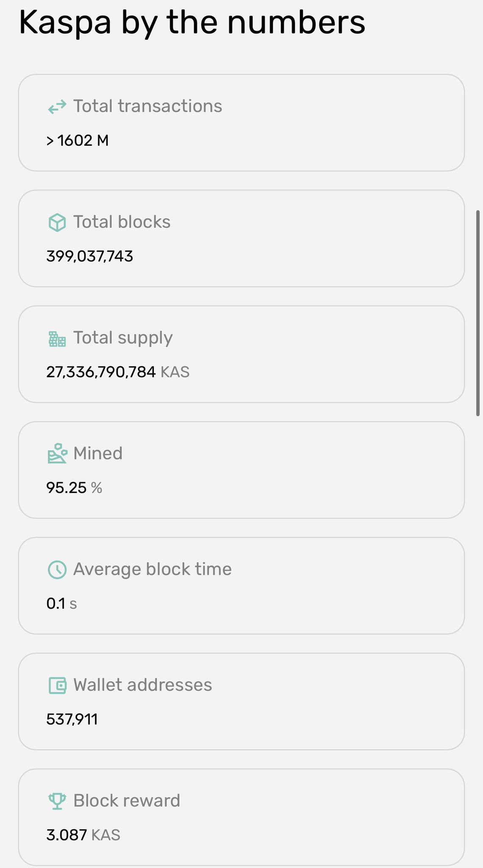This screenshot has height=868, width=483.
Task: Click the Average block time clock icon
Action: click(x=57, y=570)
